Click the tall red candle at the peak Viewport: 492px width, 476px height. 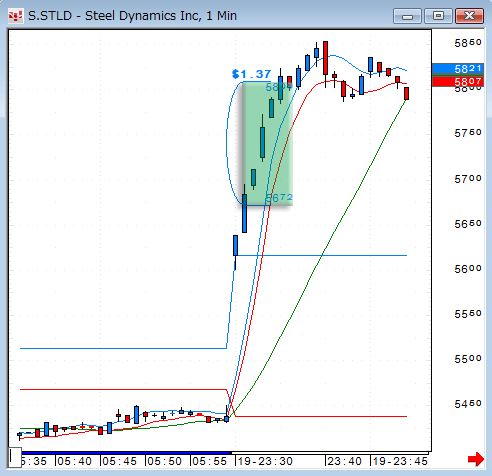click(325, 58)
